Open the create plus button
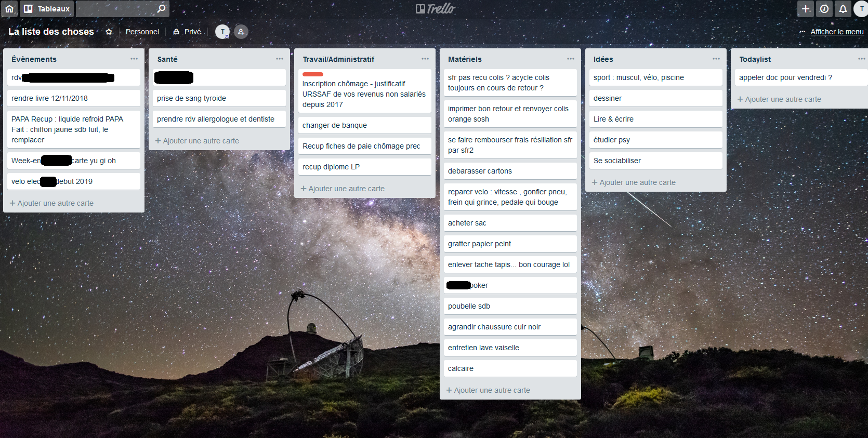This screenshot has height=438, width=868. pos(806,8)
